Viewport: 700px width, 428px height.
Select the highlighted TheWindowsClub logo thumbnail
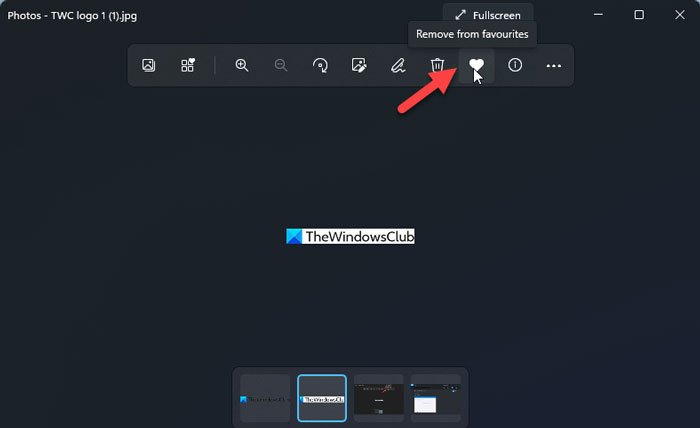pos(322,398)
